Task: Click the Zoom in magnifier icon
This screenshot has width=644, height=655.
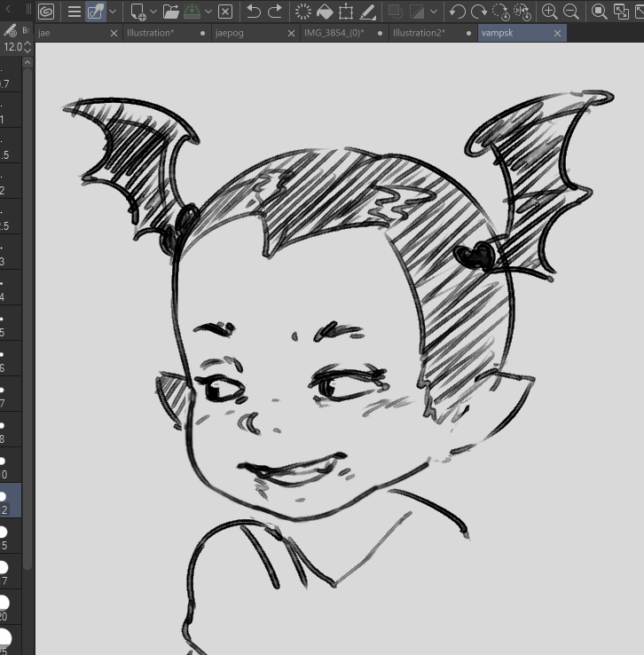Action: pyautogui.click(x=549, y=12)
